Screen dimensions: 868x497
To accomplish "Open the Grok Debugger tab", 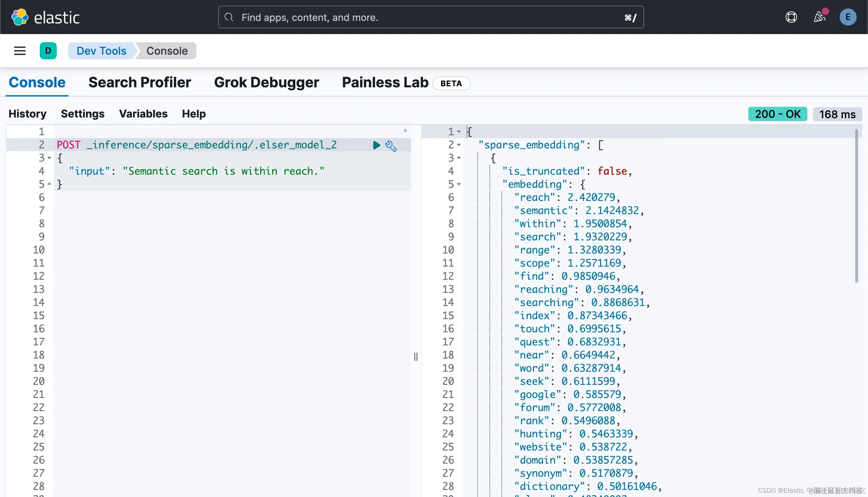I will 267,82.
